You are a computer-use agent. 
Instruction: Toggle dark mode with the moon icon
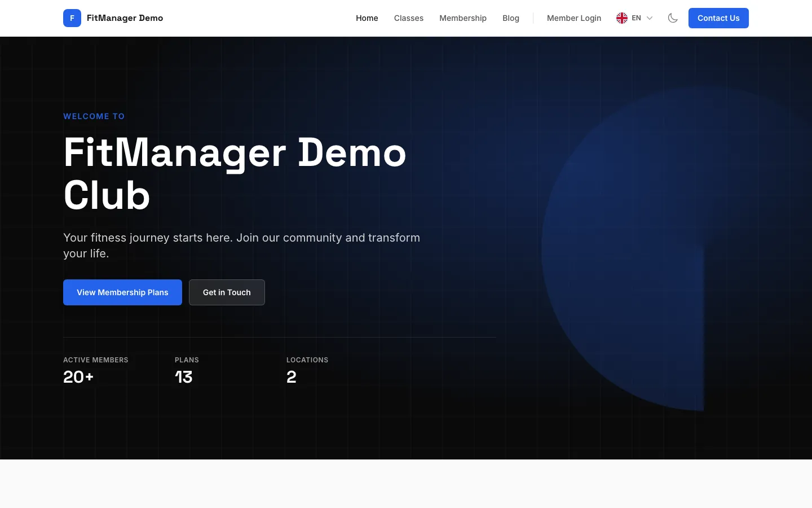pos(673,18)
